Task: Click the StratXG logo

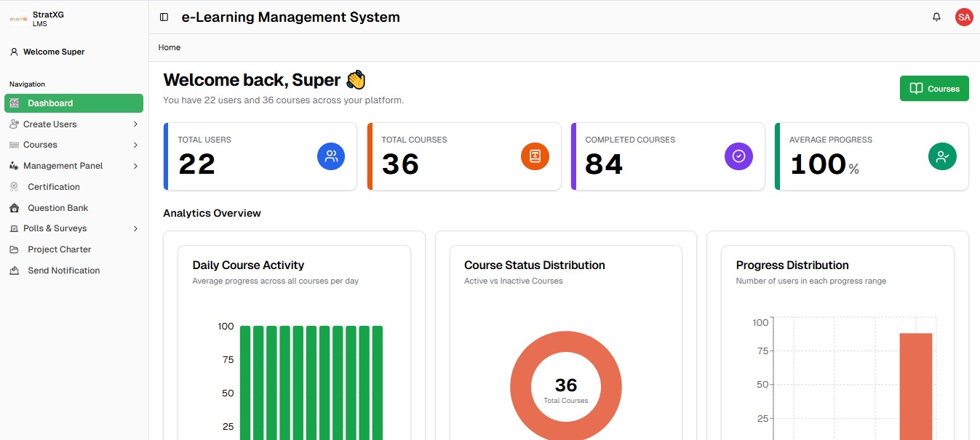Action: click(x=19, y=18)
